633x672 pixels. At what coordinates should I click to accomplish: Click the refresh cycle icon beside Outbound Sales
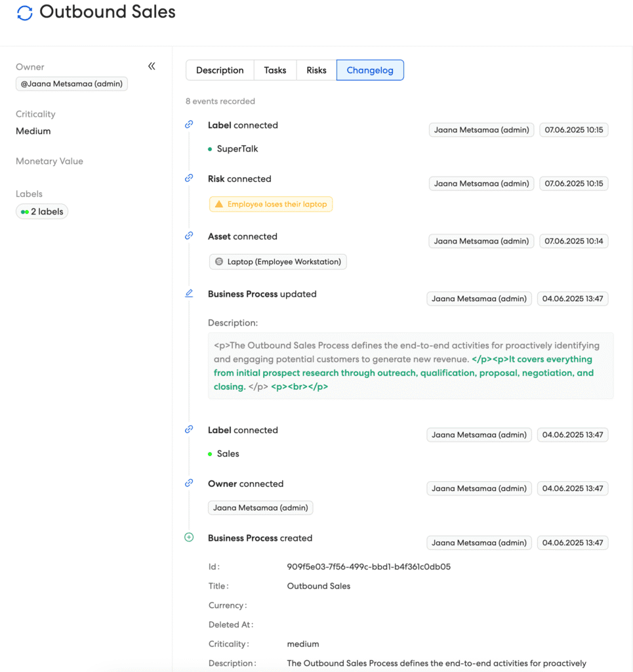[x=25, y=13]
